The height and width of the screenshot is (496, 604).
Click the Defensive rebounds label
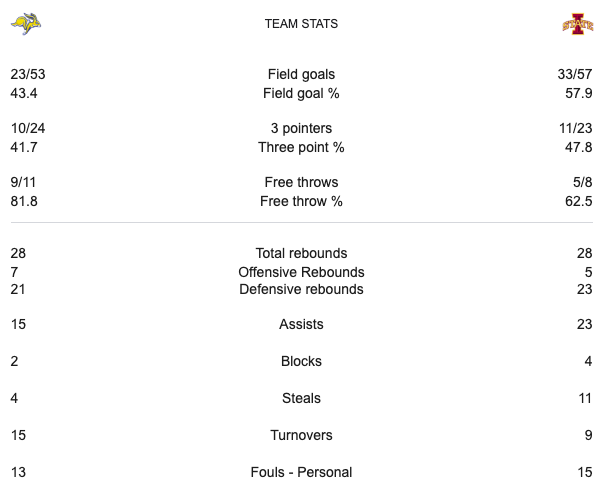click(x=301, y=290)
